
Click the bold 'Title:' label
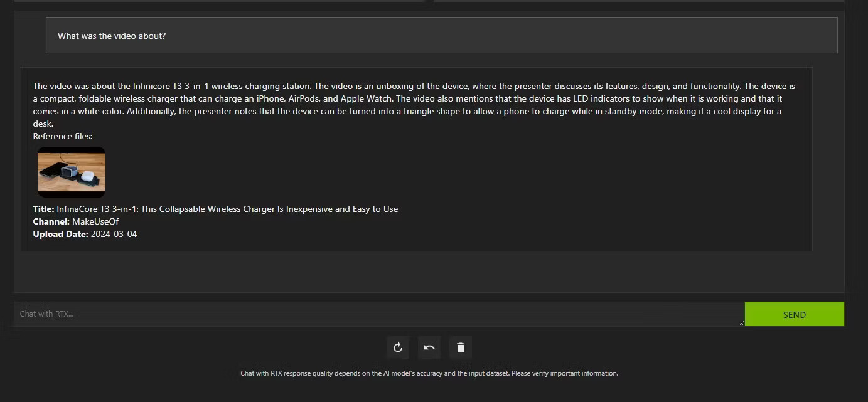click(x=43, y=209)
